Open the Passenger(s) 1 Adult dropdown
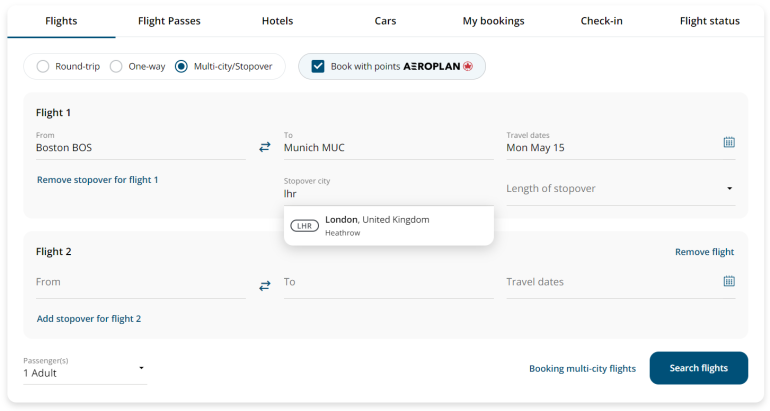770x411 pixels. 84,373
